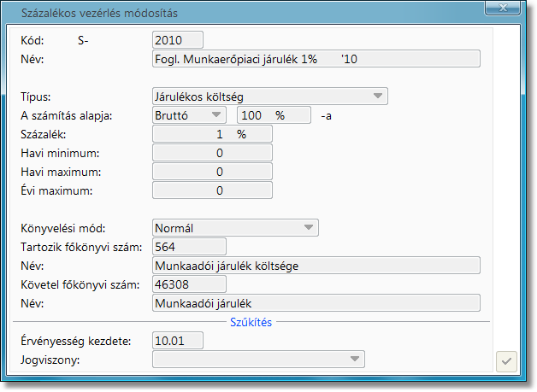
Task: Click the 'S-' code prefix text
Action: point(83,41)
